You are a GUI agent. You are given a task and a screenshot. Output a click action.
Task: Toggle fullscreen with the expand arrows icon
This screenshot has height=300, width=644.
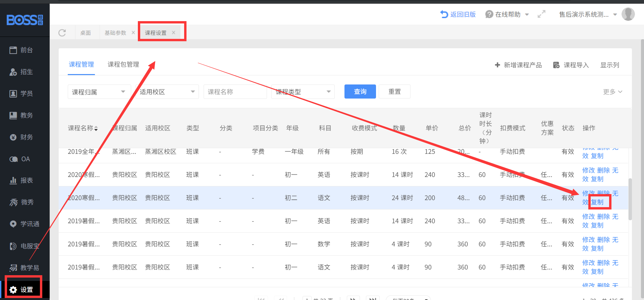[541, 14]
